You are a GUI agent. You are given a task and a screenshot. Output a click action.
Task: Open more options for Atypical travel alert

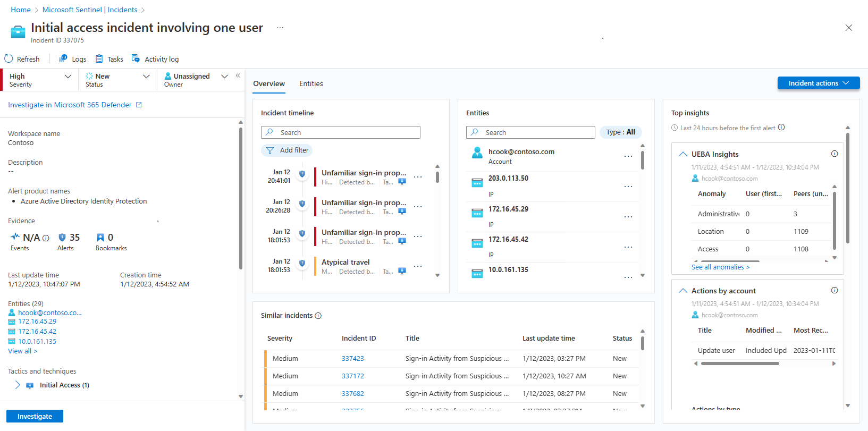[x=418, y=266]
